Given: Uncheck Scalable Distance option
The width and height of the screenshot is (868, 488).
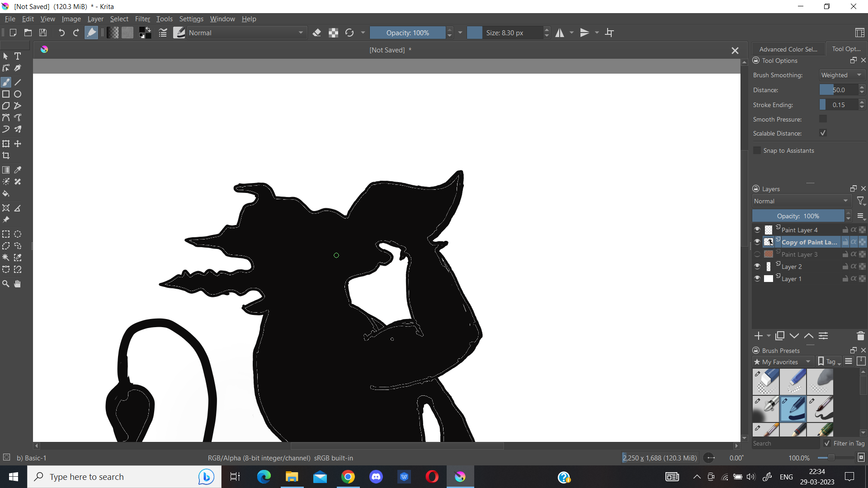Looking at the screenshot, I should click(823, 133).
